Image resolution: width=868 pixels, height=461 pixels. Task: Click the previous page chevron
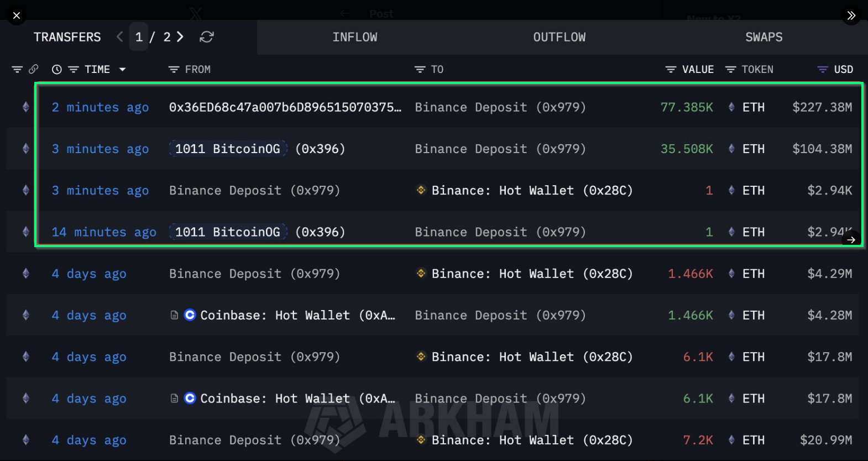coord(119,36)
